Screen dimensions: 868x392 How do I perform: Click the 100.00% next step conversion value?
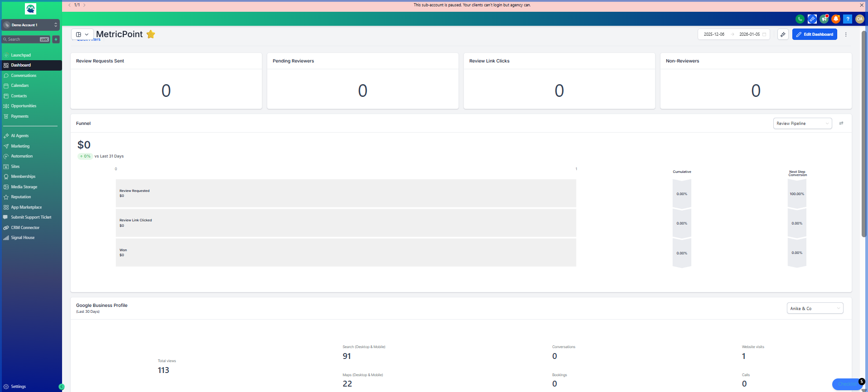[797, 194]
